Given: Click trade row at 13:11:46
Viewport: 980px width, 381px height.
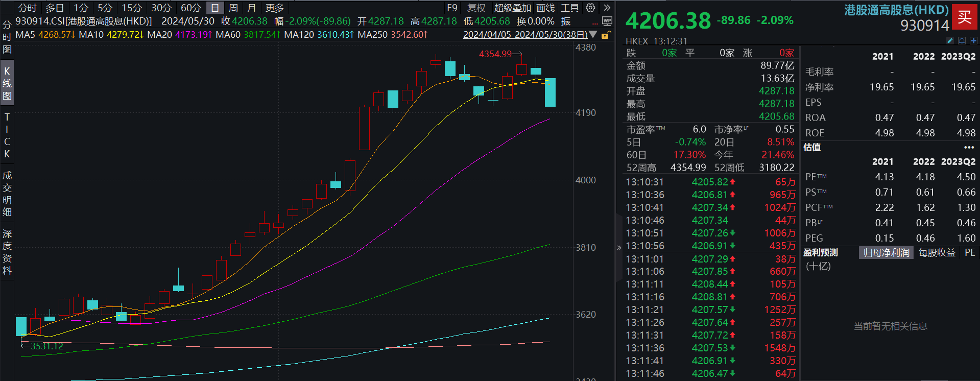Looking at the screenshot, I should [x=710, y=373].
